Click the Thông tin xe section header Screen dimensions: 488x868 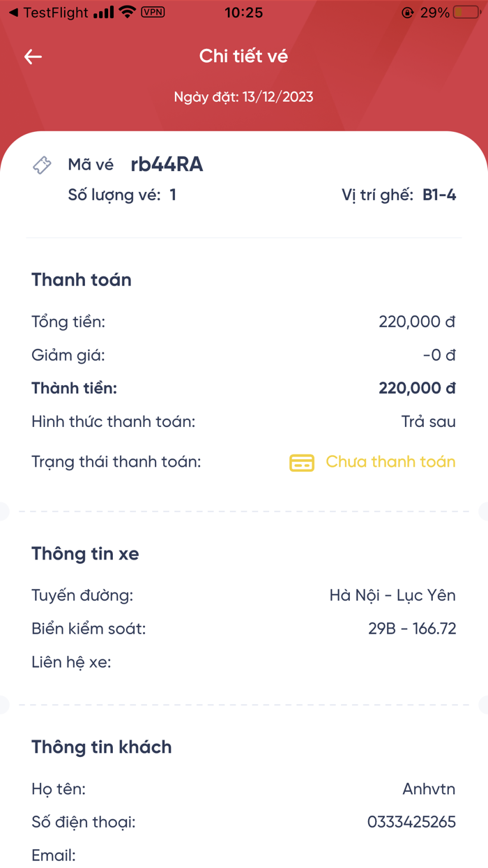coord(85,553)
